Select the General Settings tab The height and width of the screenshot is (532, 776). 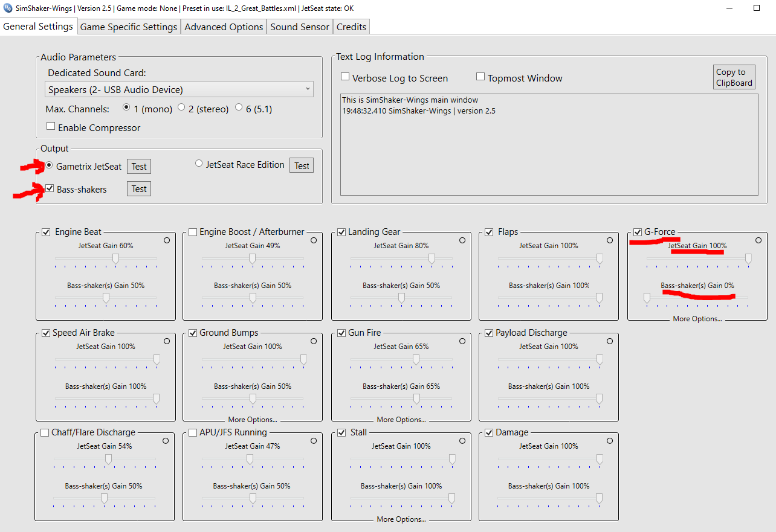[38, 26]
